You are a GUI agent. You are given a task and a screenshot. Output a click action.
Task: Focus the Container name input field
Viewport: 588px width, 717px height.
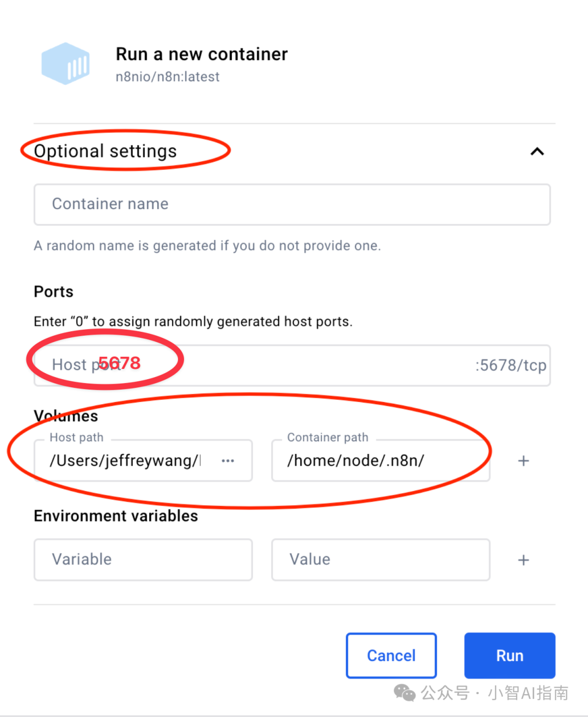coord(292,204)
